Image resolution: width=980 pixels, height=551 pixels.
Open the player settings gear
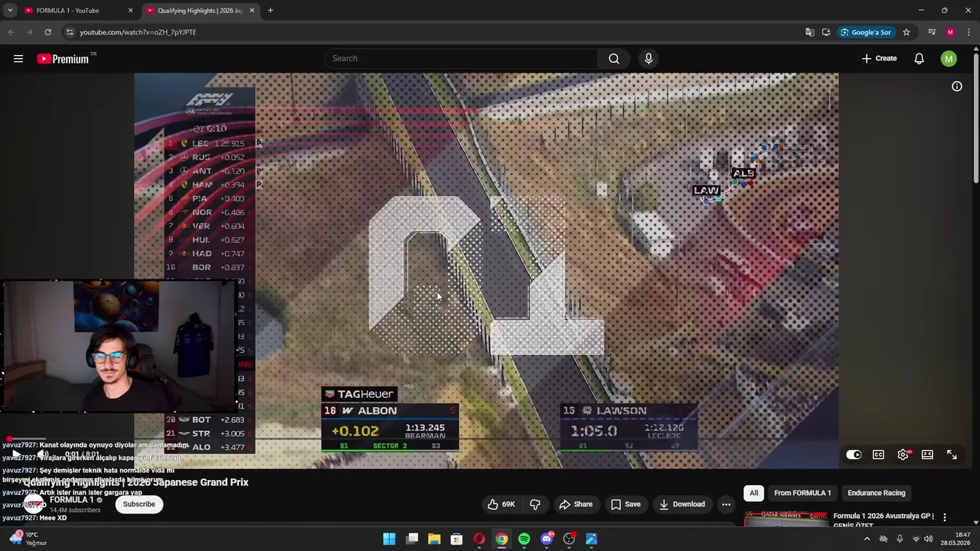click(x=903, y=455)
